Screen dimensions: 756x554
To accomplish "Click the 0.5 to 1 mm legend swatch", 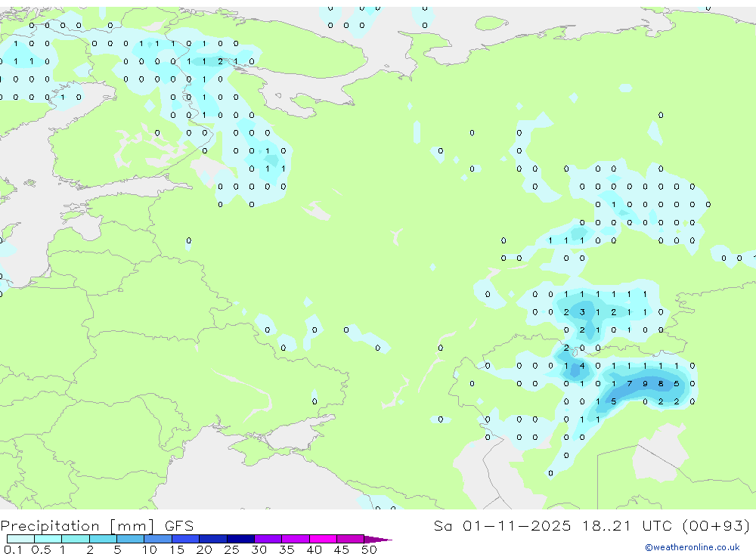I will 48,539.
